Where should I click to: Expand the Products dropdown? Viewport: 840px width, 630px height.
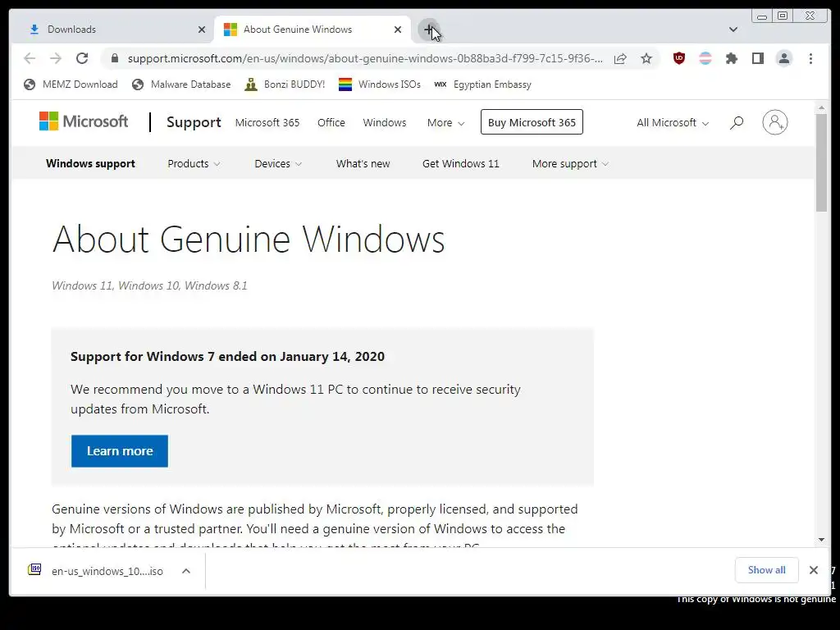[194, 163]
